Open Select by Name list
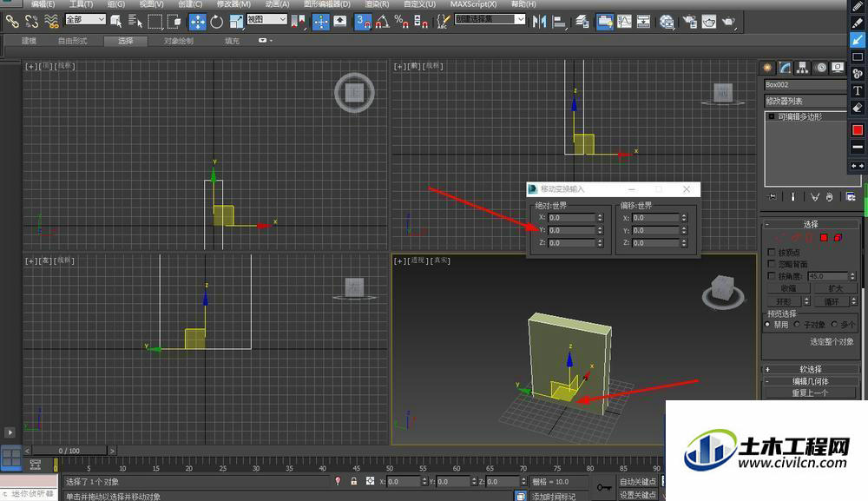Viewport: 868px width, 501px height. [x=135, y=22]
